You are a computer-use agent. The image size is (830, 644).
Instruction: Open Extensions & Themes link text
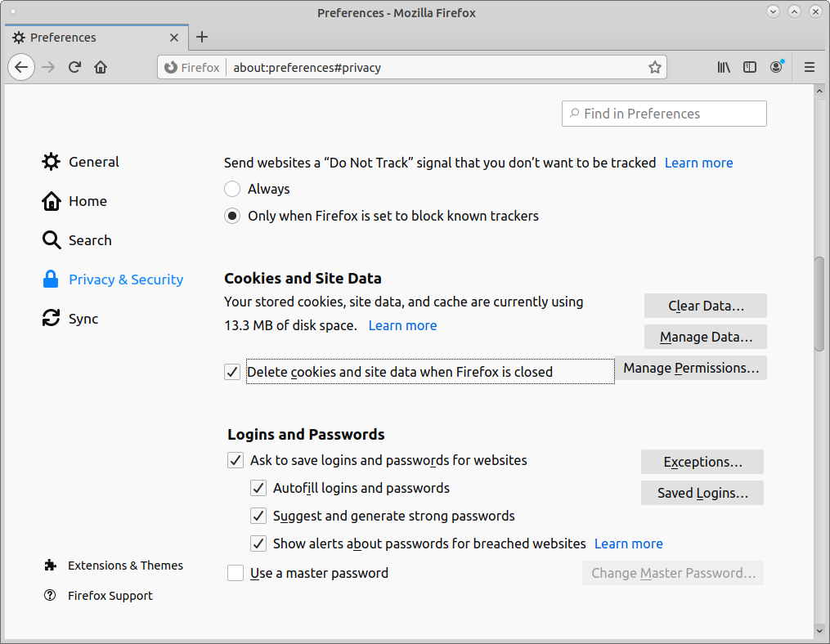point(125,566)
